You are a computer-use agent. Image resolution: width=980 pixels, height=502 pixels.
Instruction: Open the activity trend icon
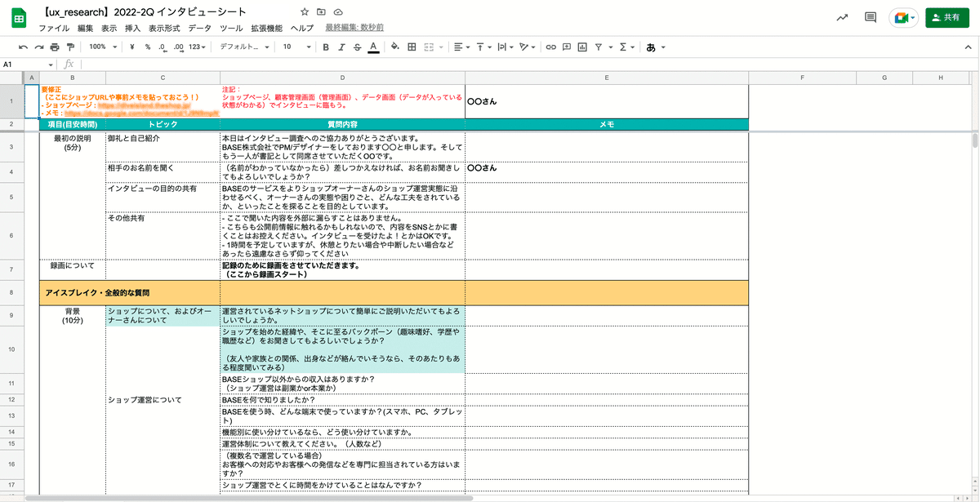point(842,18)
